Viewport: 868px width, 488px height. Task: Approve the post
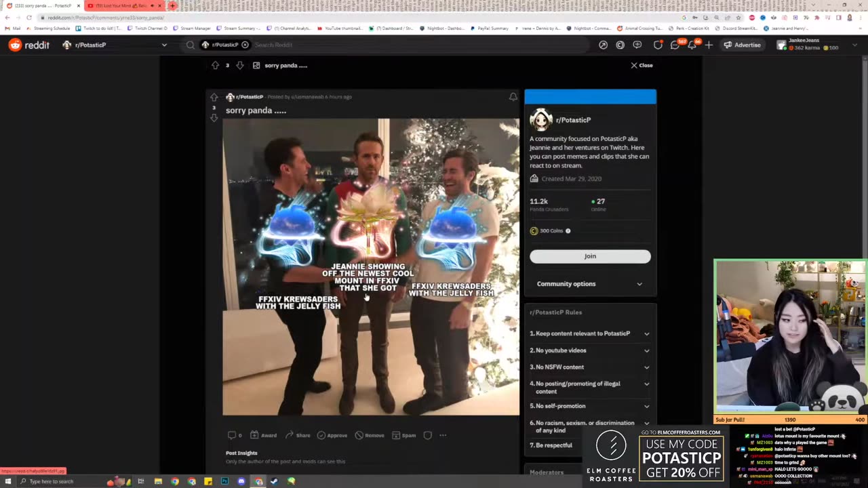tap(332, 435)
